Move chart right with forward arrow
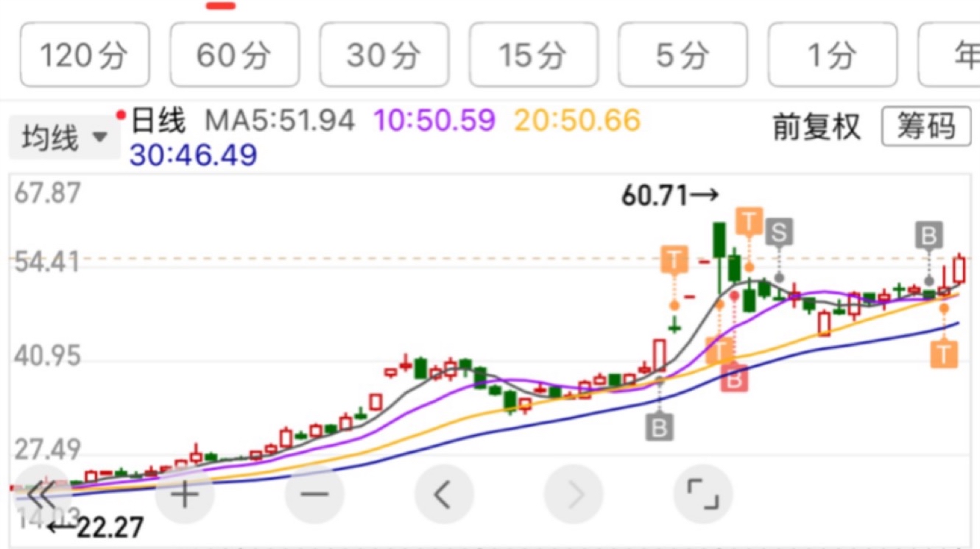The image size is (980, 549). point(574,495)
